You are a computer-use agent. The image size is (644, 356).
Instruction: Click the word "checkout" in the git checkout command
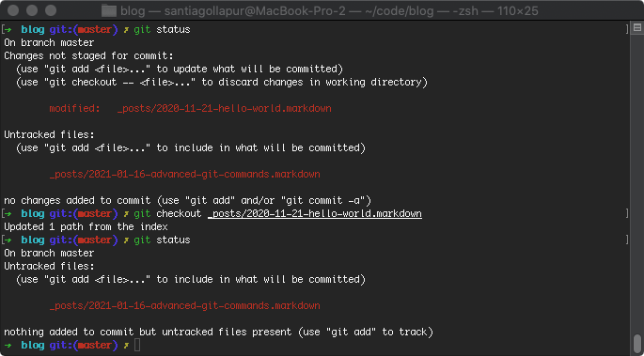(x=179, y=213)
